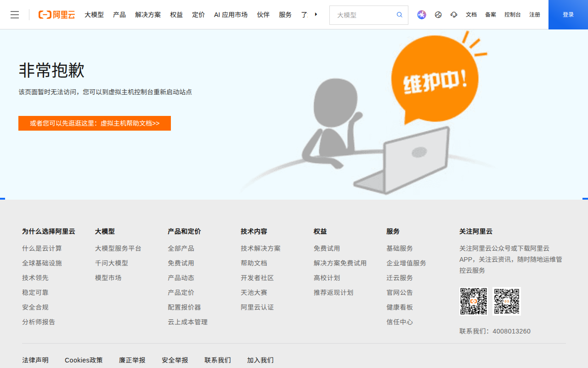Open the 文档 docs link in header
Screen dimensions: 588x368
tap(471, 15)
